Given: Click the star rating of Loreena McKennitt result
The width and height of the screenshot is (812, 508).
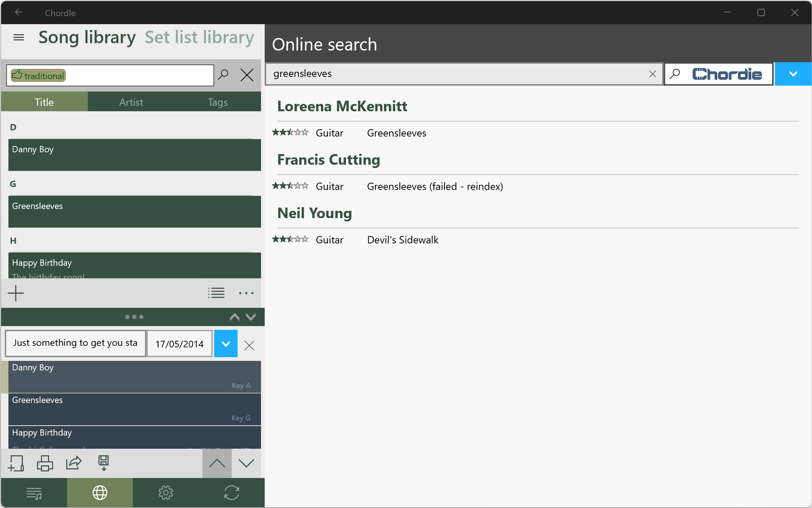Looking at the screenshot, I should [290, 132].
